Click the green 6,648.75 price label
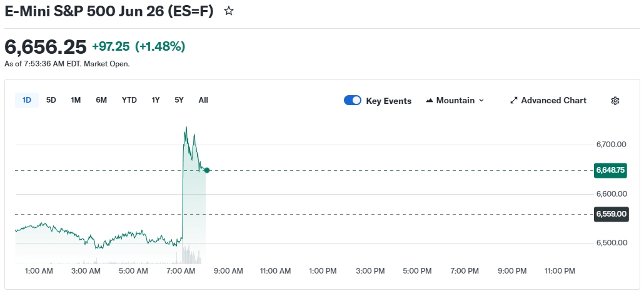 tap(610, 170)
